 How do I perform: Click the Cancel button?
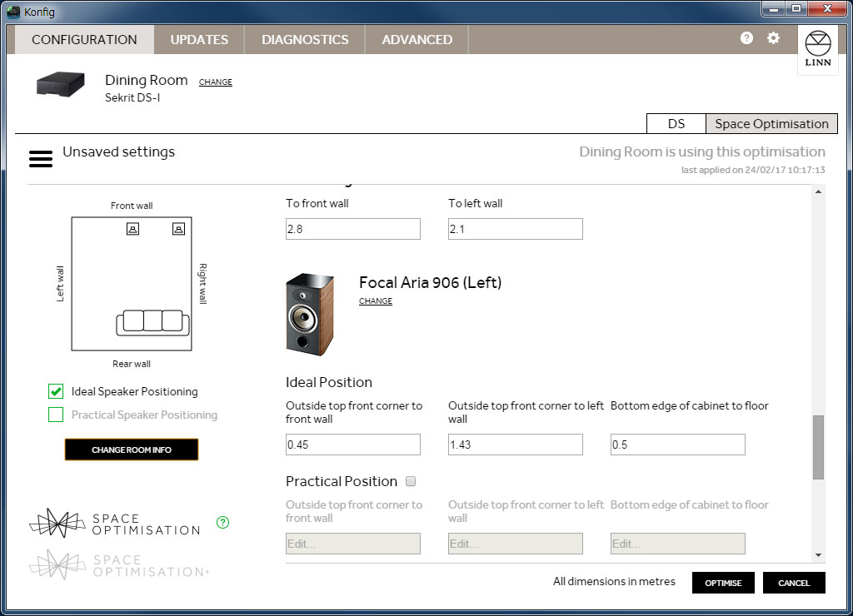pos(794,583)
